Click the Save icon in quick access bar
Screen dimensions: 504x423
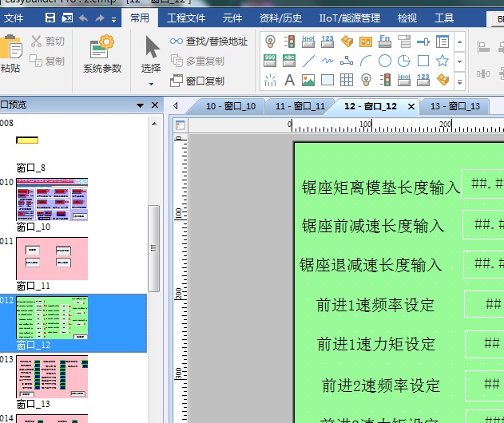coord(50,18)
